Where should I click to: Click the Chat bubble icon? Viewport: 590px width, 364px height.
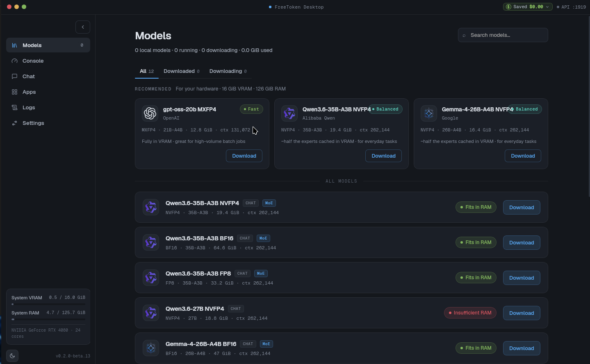(14, 77)
